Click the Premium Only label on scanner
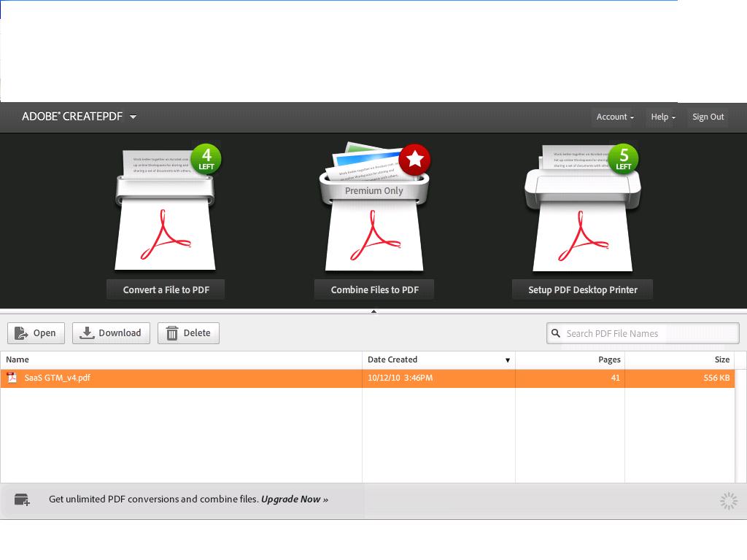 (374, 191)
